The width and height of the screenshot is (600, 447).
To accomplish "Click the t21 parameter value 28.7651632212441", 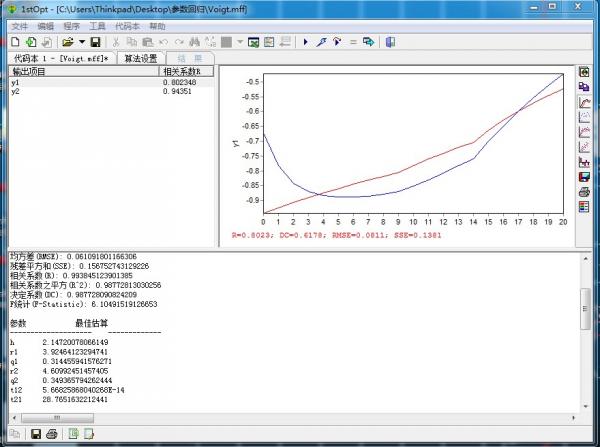I will point(75,400).
